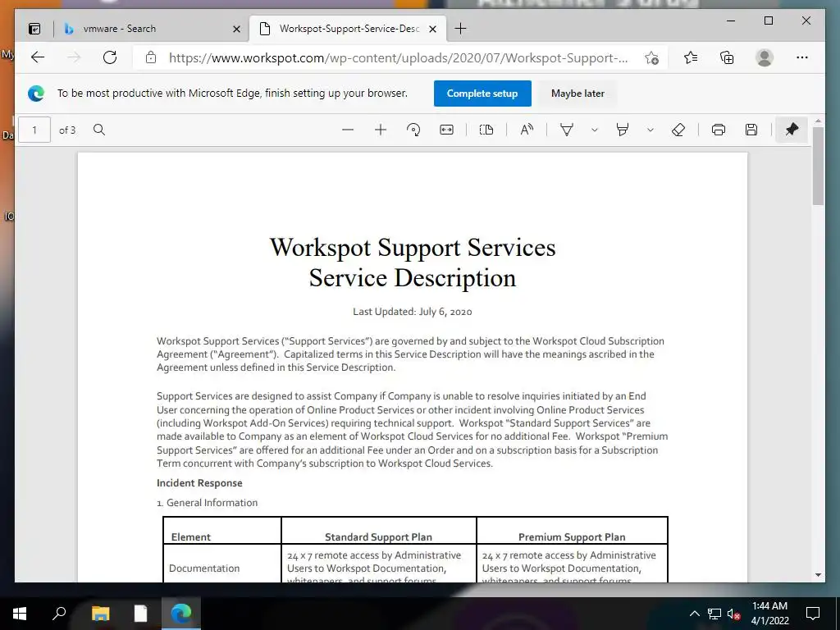Close the vmware - Search tab
This screenshot has width=840, height=630.
pyautogui.click(x=236, y=29)
